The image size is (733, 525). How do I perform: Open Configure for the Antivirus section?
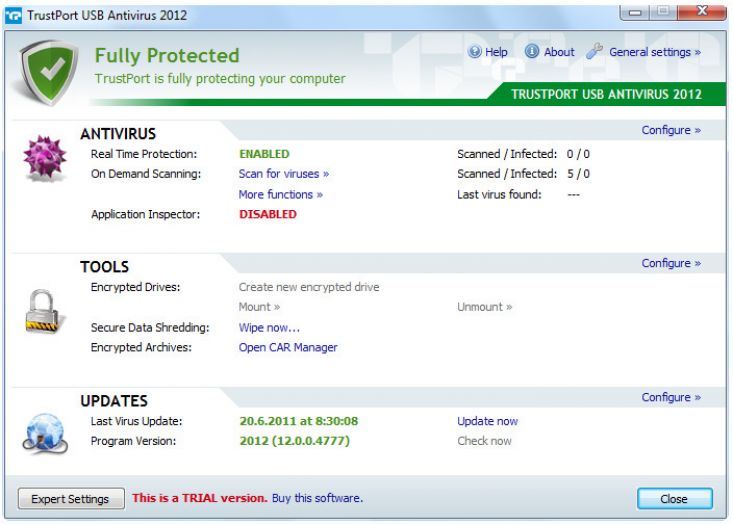(x=670, y=130)
